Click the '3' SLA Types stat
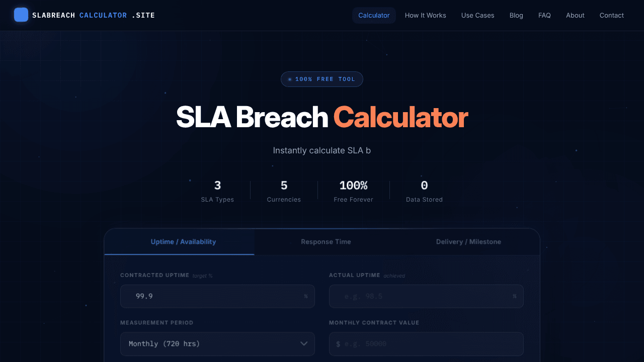This screenshot has width=644, height=362. click(217, 191)
